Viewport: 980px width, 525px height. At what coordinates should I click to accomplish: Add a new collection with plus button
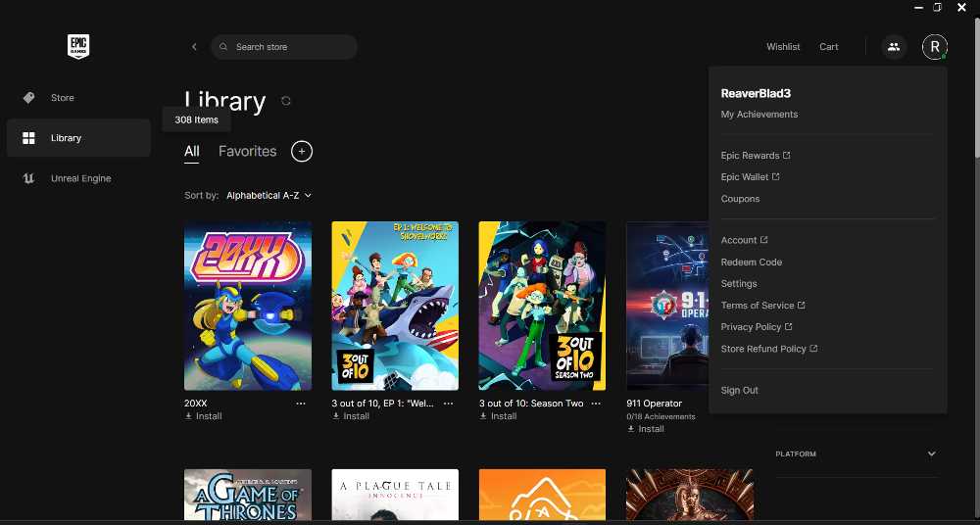click(x=302, y=151)
